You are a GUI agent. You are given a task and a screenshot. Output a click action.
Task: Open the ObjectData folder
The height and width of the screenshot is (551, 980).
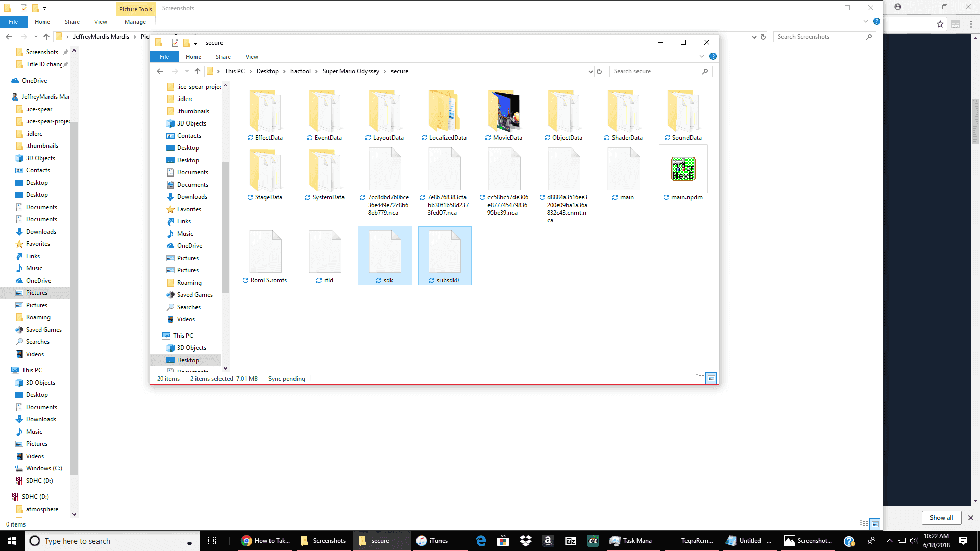(x=563, y=115)
